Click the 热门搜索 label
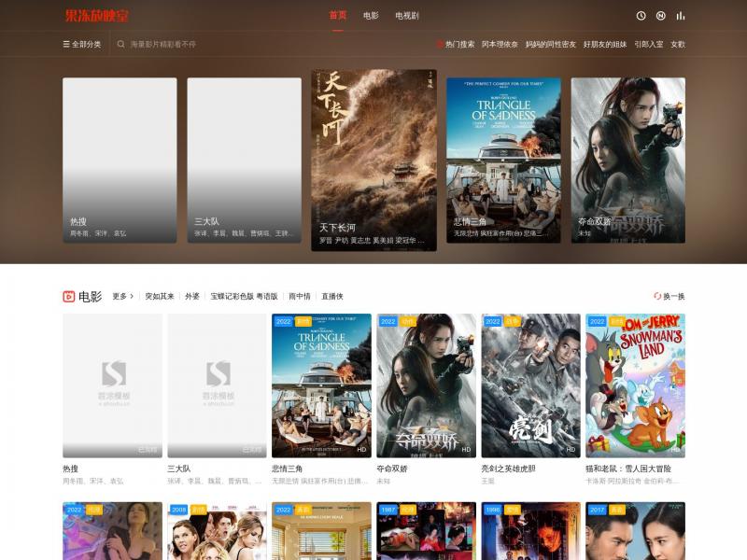The width and height of the screenshot is (747, 560). click(x=459, y=44)
